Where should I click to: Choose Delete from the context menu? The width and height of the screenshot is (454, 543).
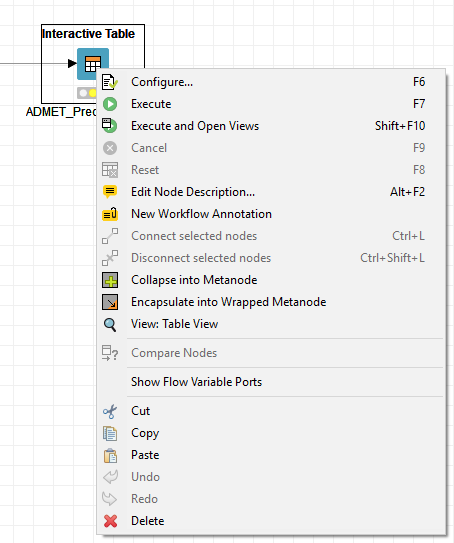271,521
